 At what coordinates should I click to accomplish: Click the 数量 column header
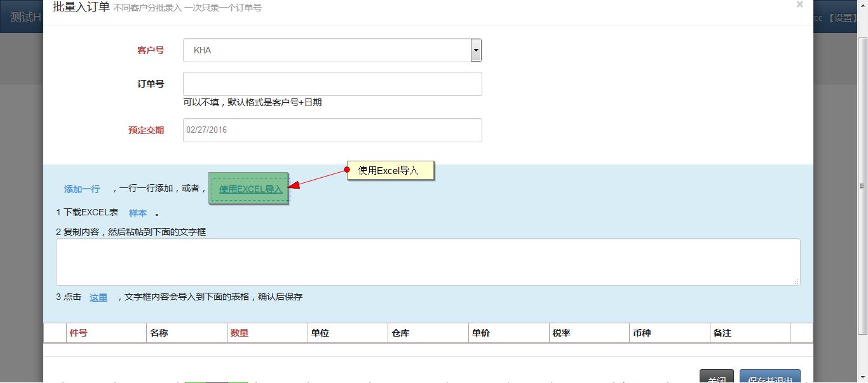[x=239, y=333]
